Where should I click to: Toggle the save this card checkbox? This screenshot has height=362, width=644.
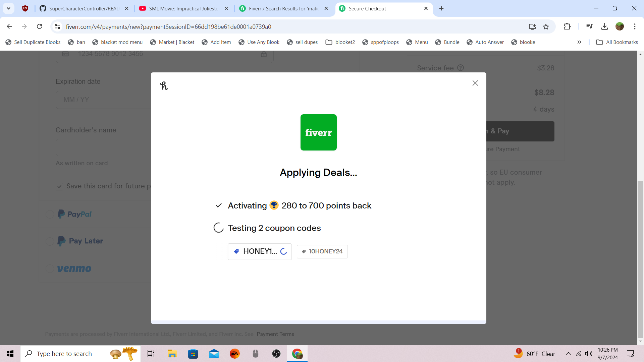[59, 187]
